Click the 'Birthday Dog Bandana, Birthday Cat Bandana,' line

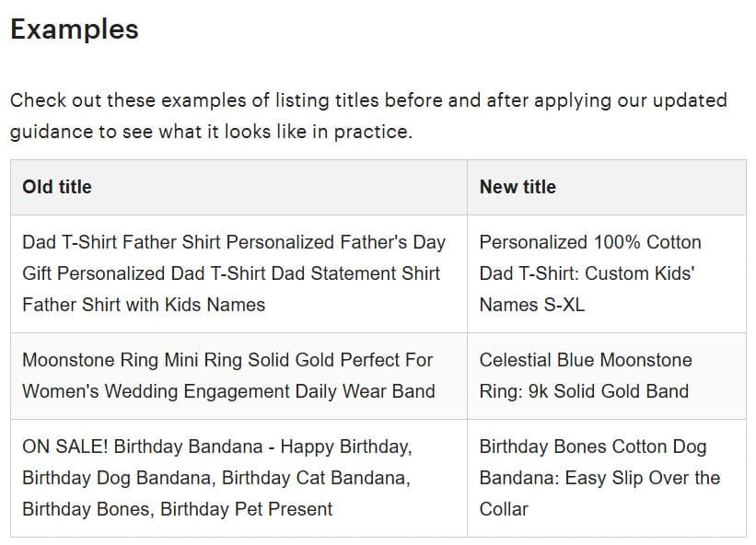(216, 478)
